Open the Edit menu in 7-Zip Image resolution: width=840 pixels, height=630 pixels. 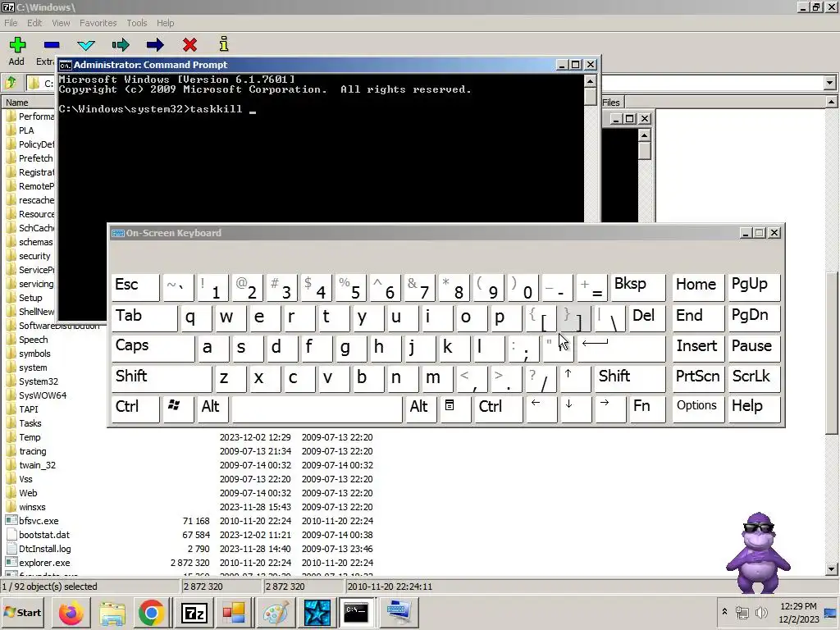click(x=34, y=23)
